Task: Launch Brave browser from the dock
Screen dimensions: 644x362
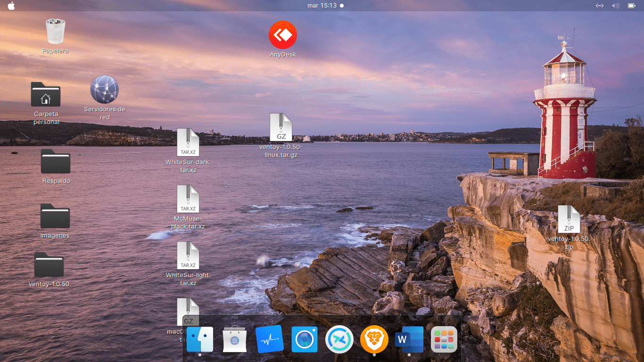Action: (374, 339)
